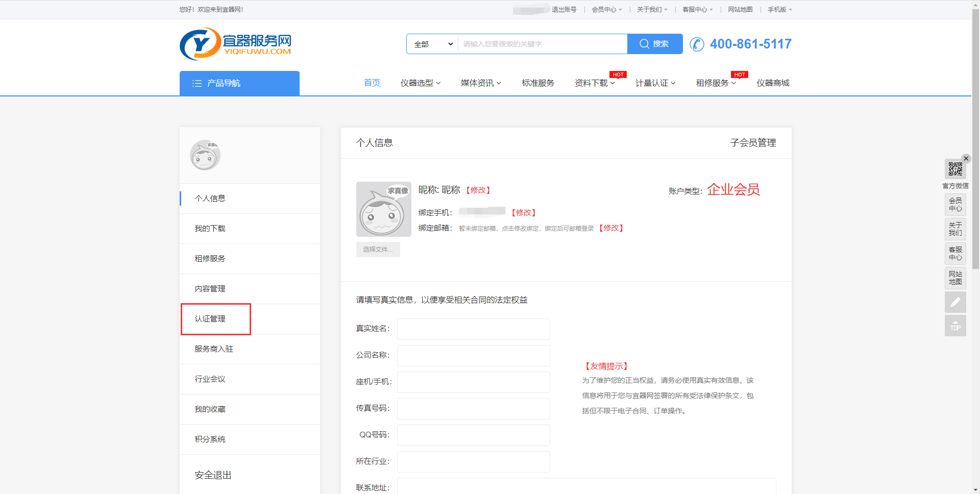Expand the 租修服务 nav dropdown
The width and height of the screenshot is (980, 494).
click(716, 83)
